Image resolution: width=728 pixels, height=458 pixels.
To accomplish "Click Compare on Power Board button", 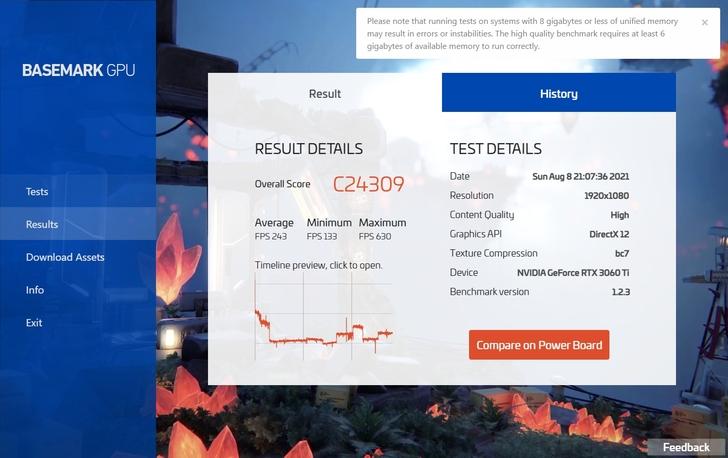I will point(539,345).
